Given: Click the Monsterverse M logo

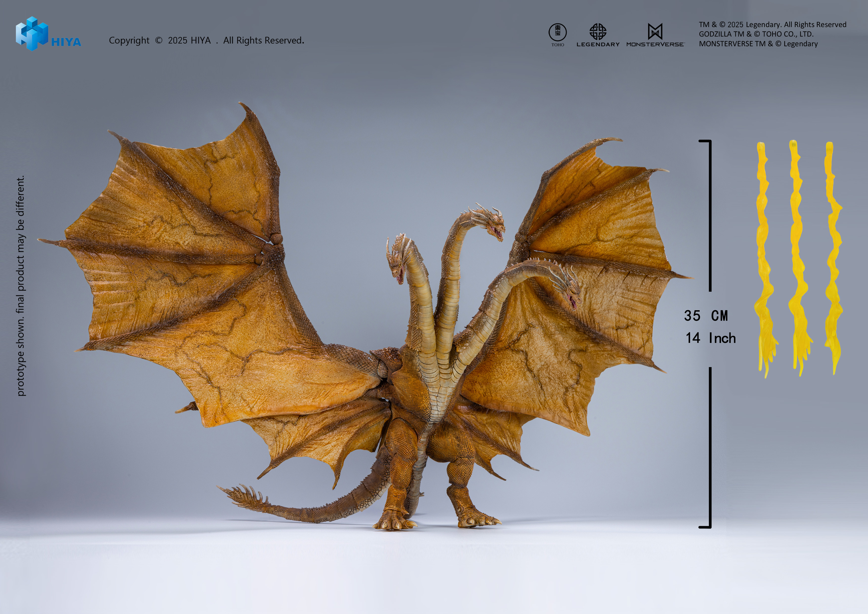Looking at the screenshot, I should (x=655, y=32).
